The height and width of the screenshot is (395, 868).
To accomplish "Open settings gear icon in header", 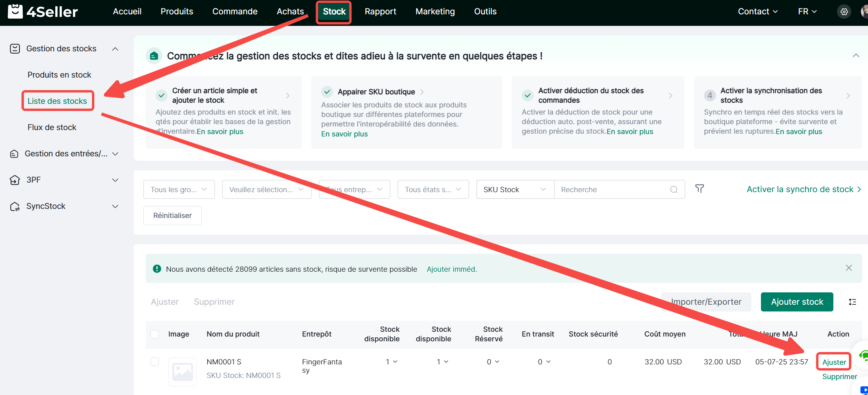I will [x=844, y=12].
